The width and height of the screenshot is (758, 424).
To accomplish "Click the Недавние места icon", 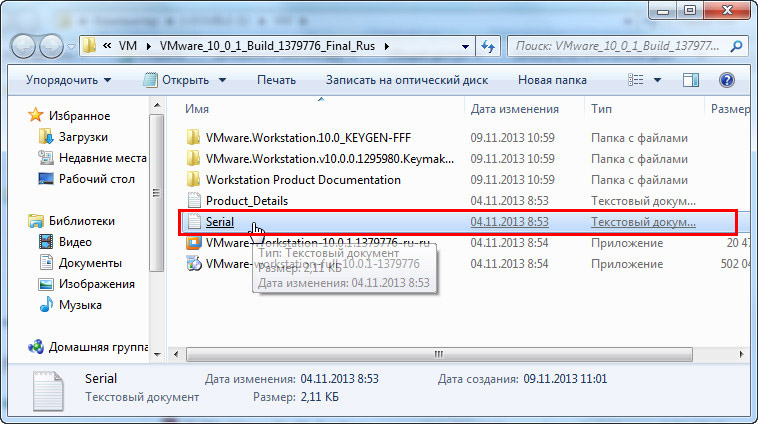I will coord(45,158).
